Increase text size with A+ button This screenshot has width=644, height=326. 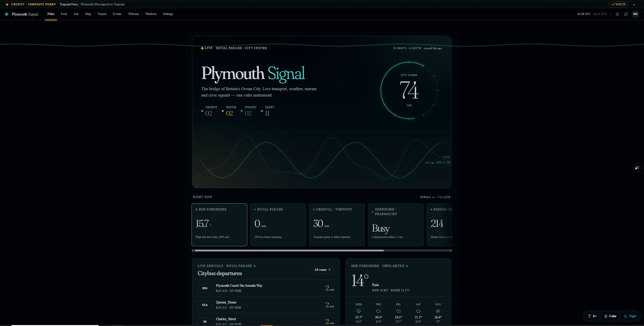pyautogui.click(x=592, y=316)
